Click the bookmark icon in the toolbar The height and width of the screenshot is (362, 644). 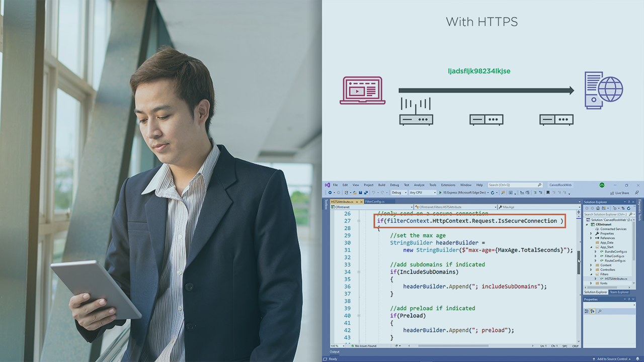point(548,193)
